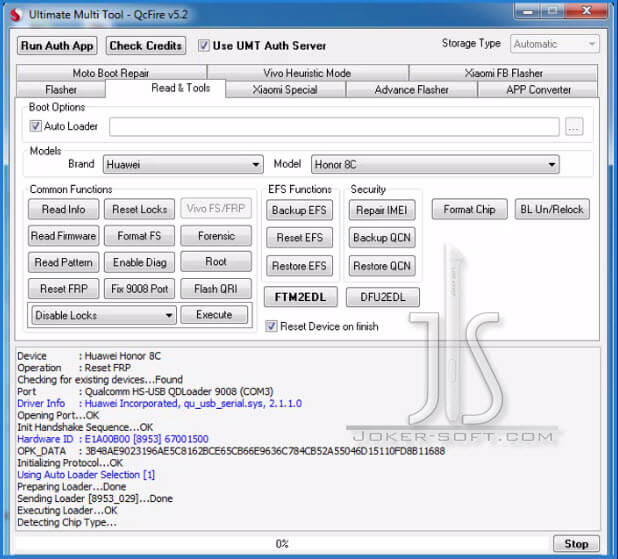Click the Root button
Viewport: 618px width, 559px height.
(216, 261)
